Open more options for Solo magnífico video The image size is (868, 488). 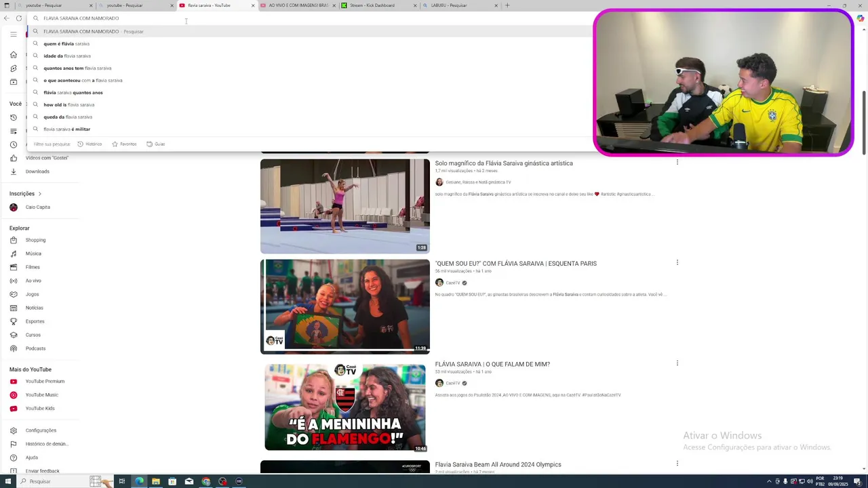point(677,162)
